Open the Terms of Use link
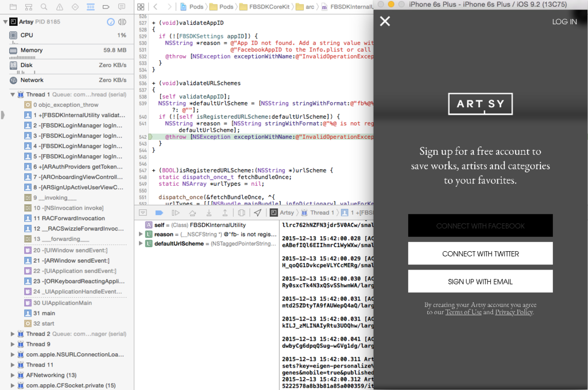This screenshot has height=390, width=588. coord(463,312)
